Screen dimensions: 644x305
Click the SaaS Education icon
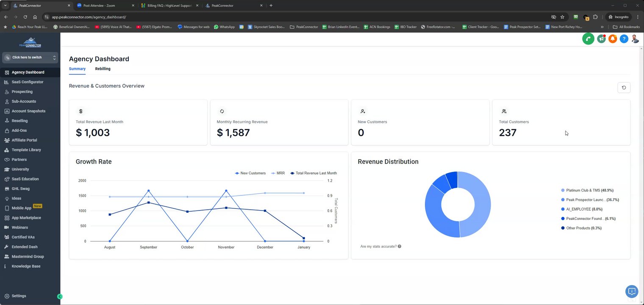click(x=7, y=179)
